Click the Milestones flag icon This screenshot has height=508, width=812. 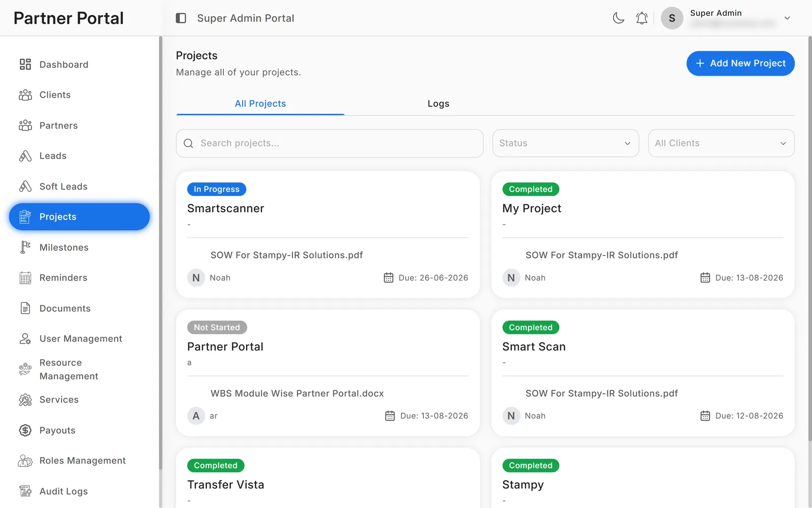[25, 247]
